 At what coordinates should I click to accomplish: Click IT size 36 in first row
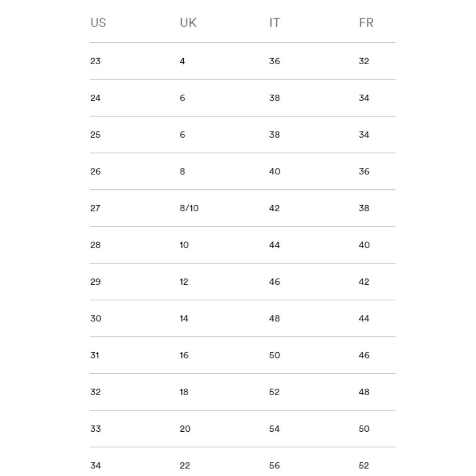(x=275, y=61)
